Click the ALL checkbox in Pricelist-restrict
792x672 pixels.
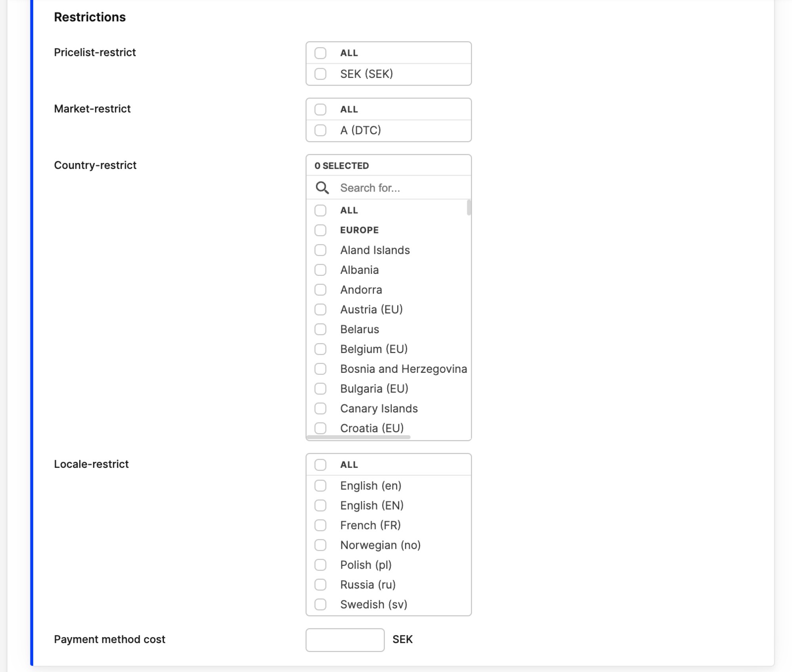[320, 53]
